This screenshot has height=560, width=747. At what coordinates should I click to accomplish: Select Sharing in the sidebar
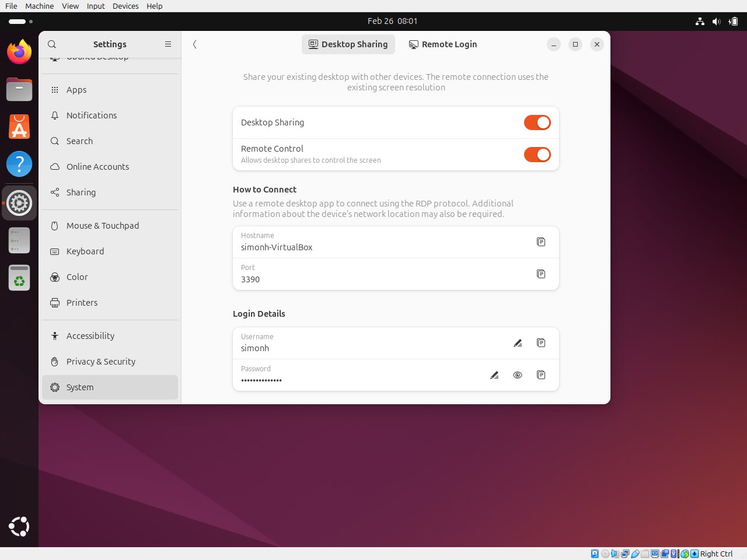[x=110, y=192]
